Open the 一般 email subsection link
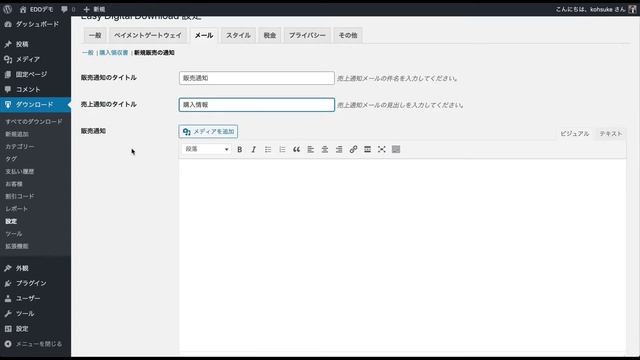The image size is (640, 360). point(88,53)
